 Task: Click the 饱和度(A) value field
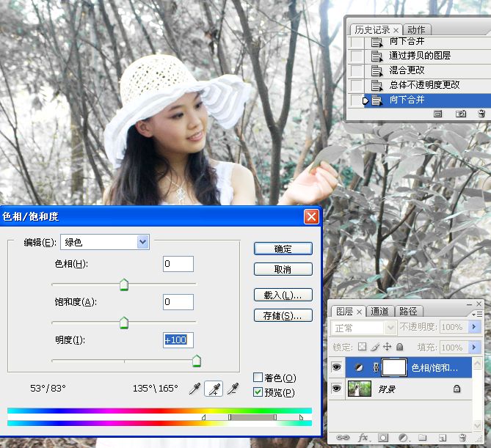pos(178,302)
